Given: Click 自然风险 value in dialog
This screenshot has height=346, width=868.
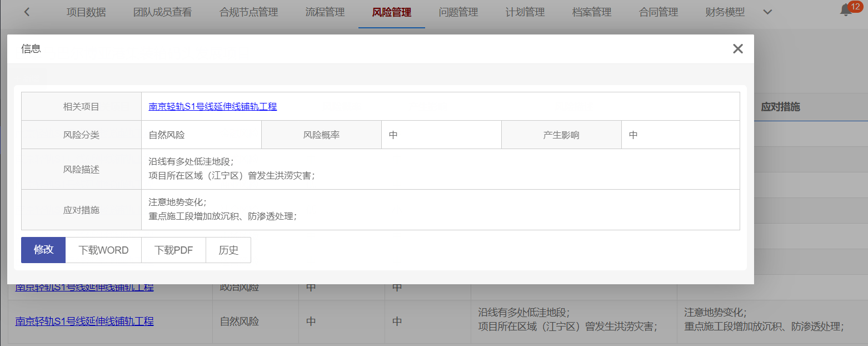Looking at the screenshot, I should (167, 135).
